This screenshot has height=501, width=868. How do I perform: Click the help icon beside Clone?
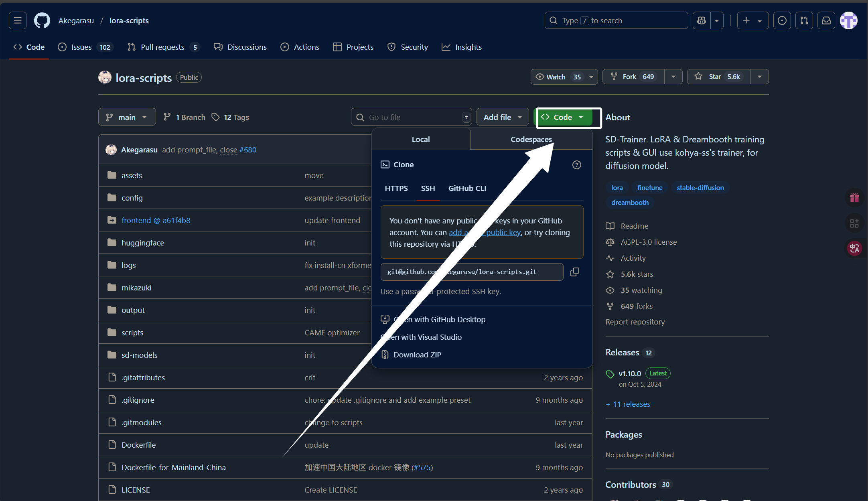click(x=577, y=165)
